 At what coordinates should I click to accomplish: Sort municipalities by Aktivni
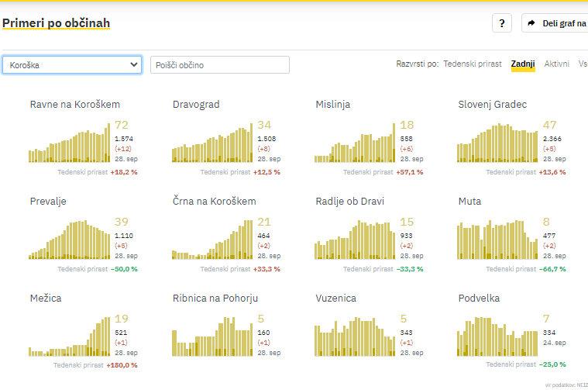(x=556, y=64)
